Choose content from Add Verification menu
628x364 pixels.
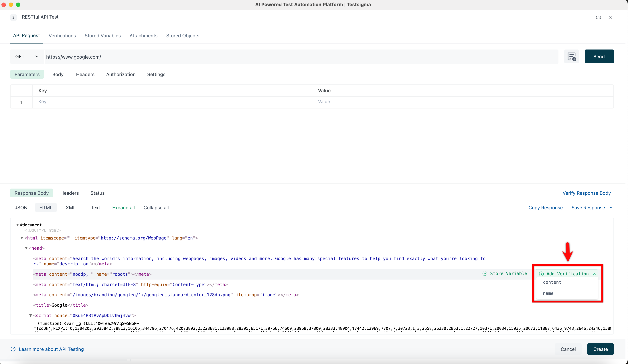(x=552, y=282)
